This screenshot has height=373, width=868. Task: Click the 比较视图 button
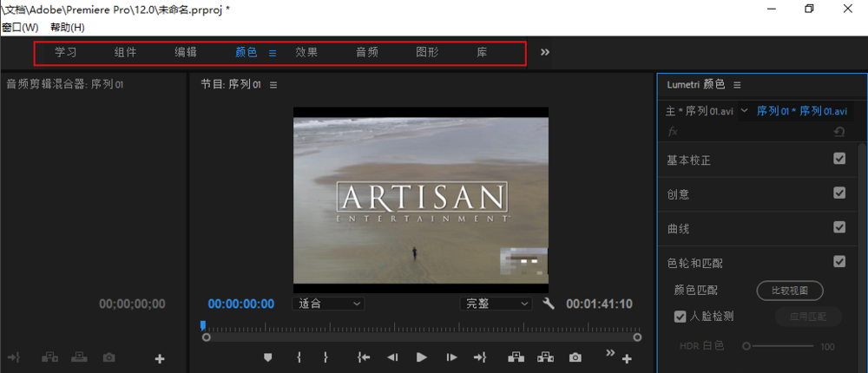790,291
